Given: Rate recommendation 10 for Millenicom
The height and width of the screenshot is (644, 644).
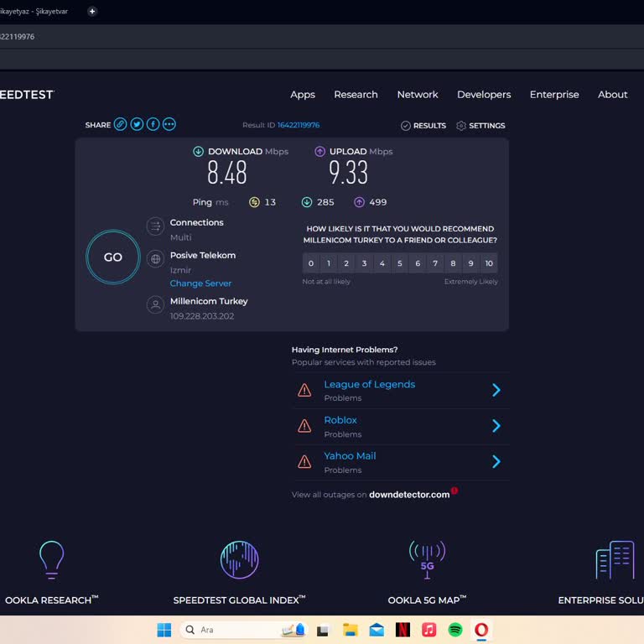Looking at the screenshot, I should (x=489, y=263).
